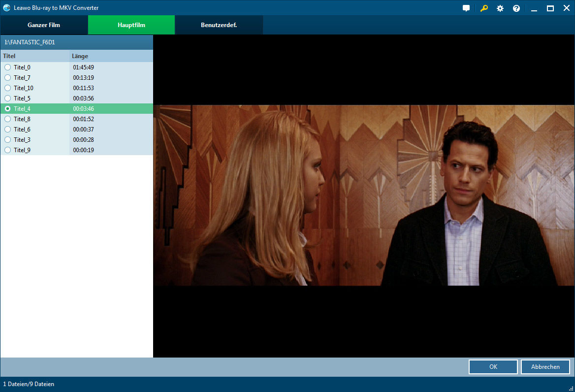Select the Titel_10 radio button
This screenshot has width=575, height=392.
(x=8, y=88)
